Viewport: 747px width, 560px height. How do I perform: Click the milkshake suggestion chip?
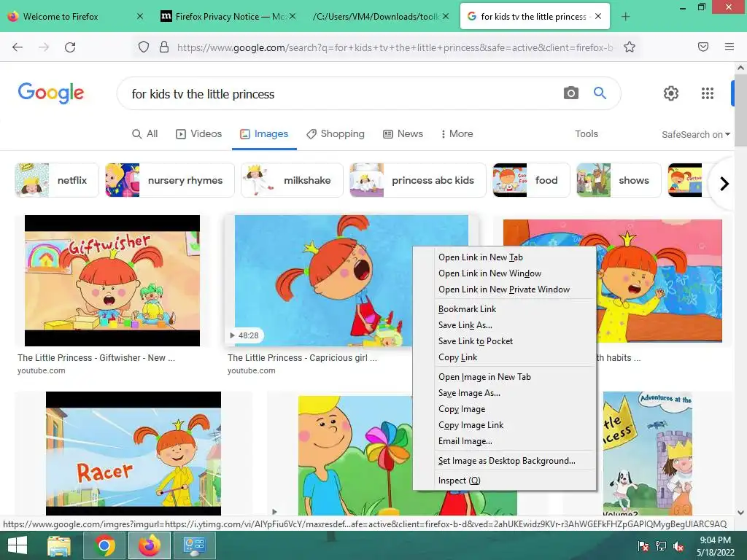[292, 180]
